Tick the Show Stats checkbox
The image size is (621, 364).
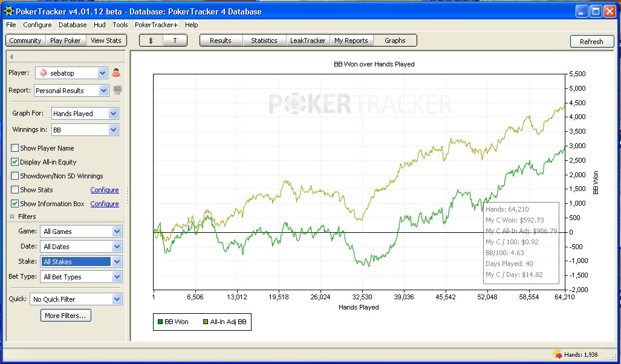point(15,189)
